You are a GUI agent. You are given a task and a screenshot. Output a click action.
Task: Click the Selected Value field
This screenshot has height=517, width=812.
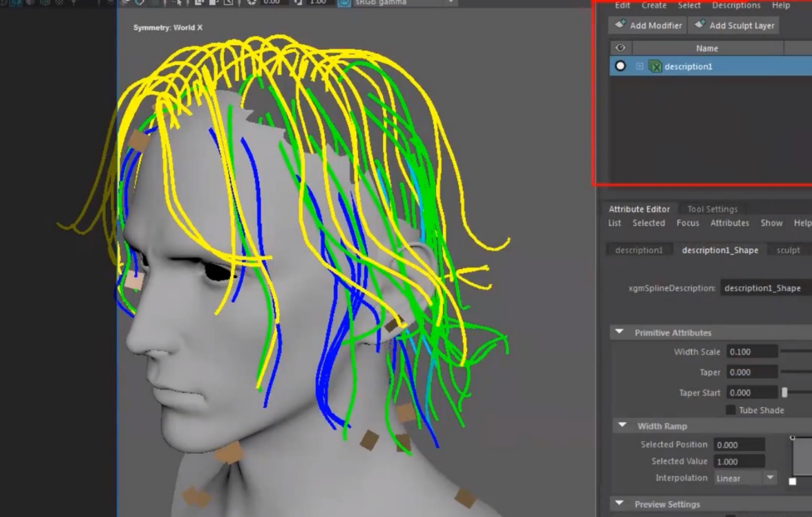pos(739,462)
